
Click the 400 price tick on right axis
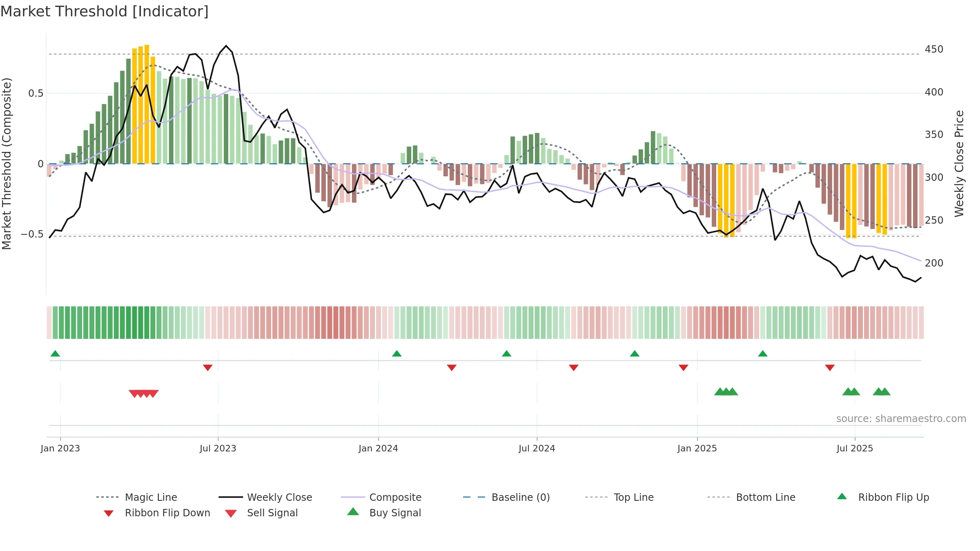click(934, 92)
